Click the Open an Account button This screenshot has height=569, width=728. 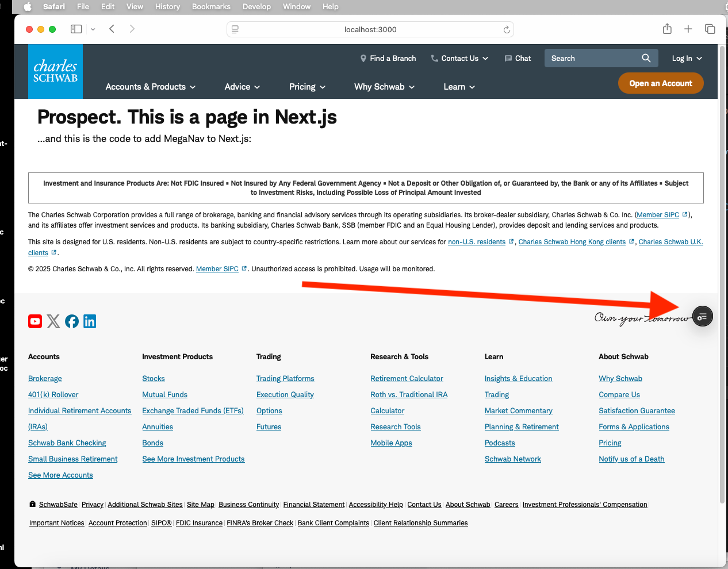tap(661, 83)
